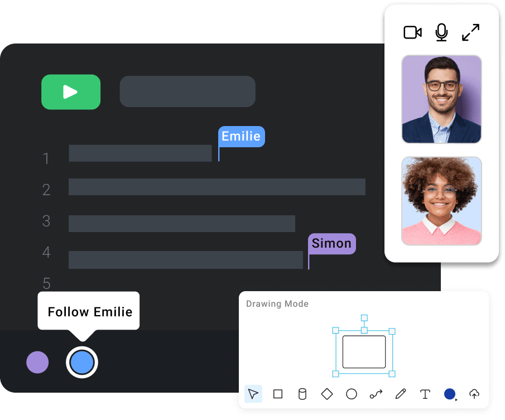Click the gray field beside play button
The width and height of the screenshot is (505, 420).
187,91
